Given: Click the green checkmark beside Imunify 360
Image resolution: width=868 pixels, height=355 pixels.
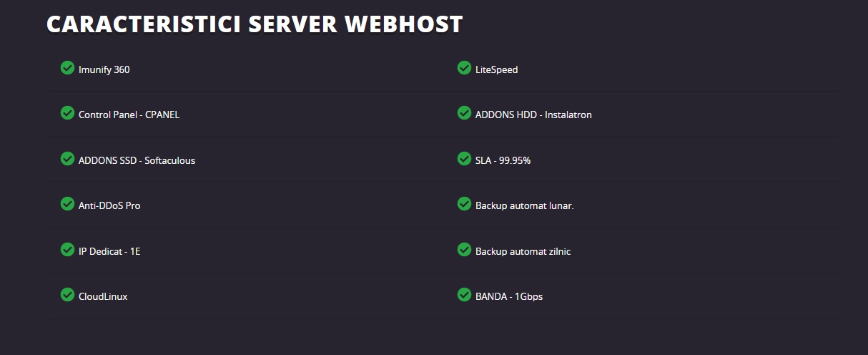Looking at the screenshot, I should pyautogui.click(x=67, y=68).
